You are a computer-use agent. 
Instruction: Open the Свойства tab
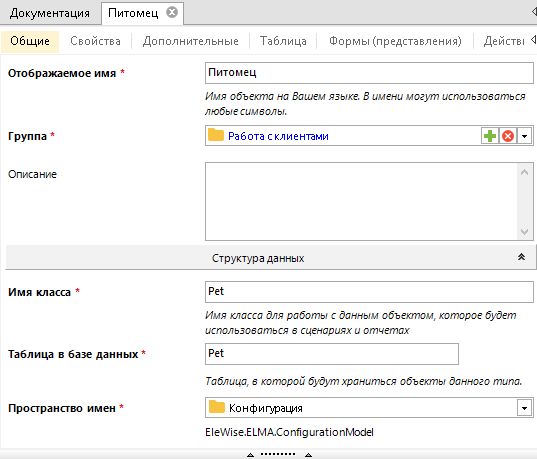tap(95, 41)
